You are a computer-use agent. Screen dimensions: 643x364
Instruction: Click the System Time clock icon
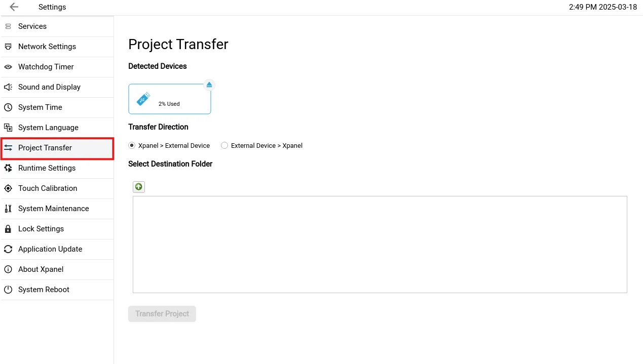pos(8,107)
